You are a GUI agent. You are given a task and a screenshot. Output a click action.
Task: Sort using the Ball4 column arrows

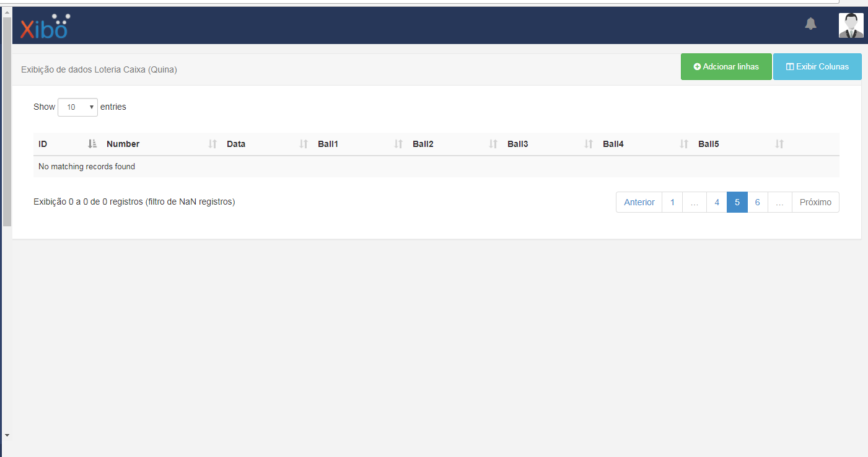click(x=684, y=144)
